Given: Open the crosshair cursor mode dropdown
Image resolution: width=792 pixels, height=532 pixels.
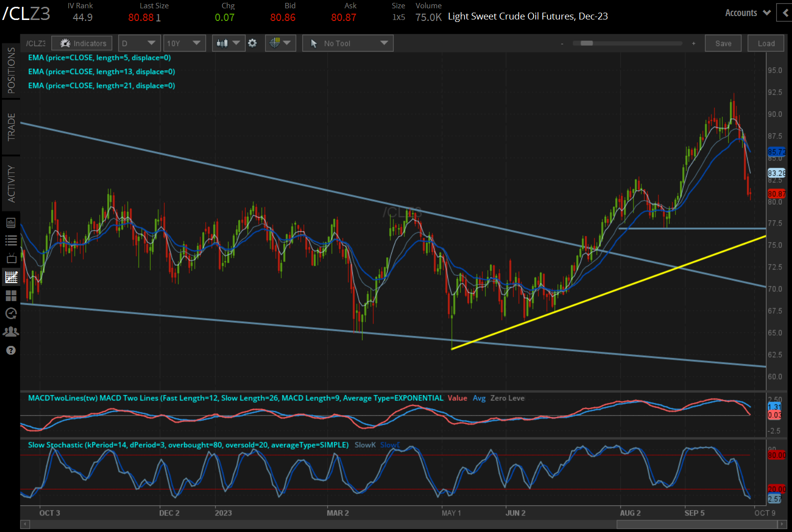Looking at the screenshot, I should pos(280,43).
